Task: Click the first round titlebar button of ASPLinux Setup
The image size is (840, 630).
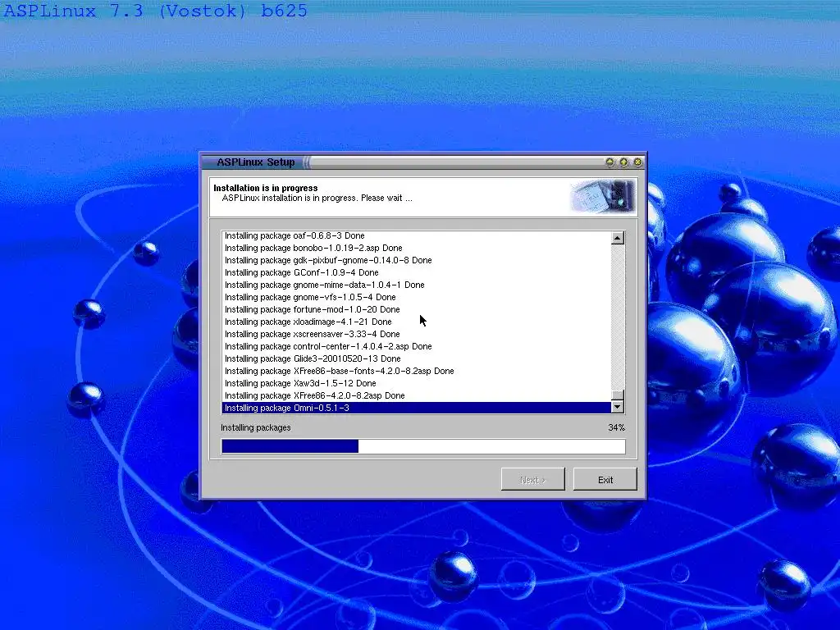Action: click(609, 162)
